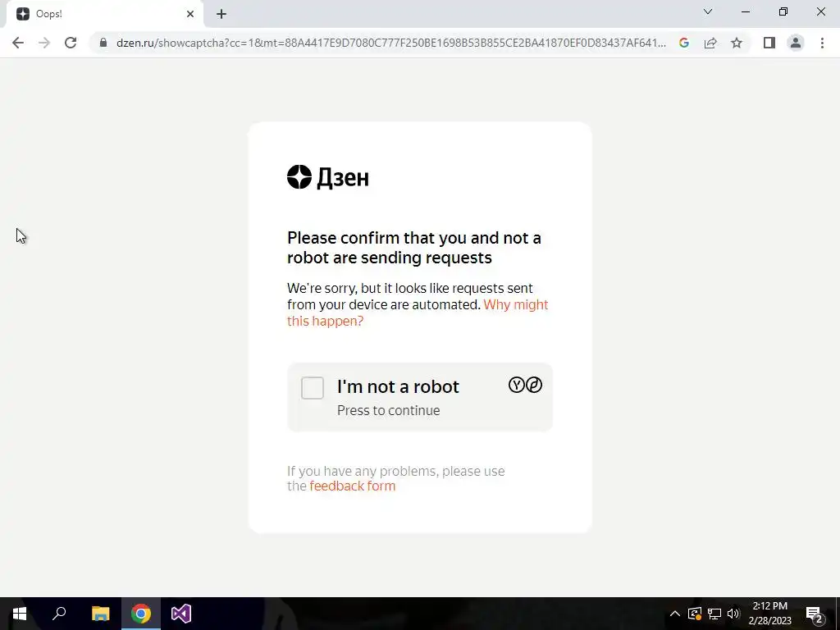840x630 pixels.
Task: Click the "Press to continue" text
Action: tap(388, 410)
